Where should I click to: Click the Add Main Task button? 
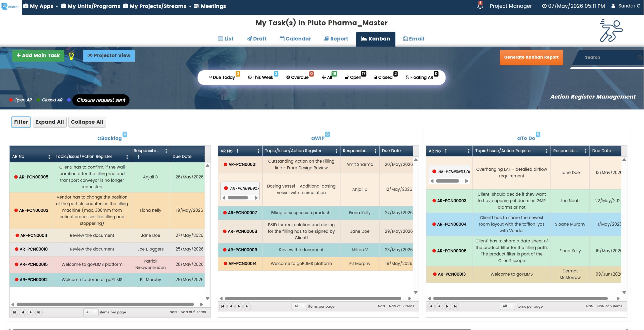tap(38, 56)
